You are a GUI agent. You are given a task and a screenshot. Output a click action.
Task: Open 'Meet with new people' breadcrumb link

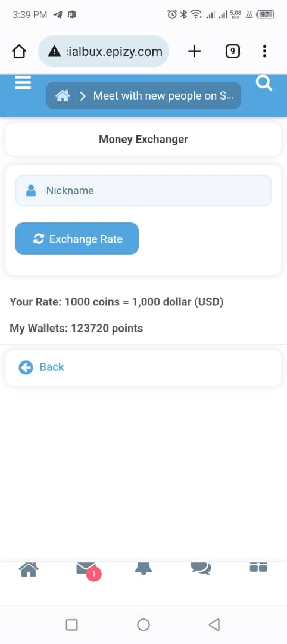click(x=164, y=96)
